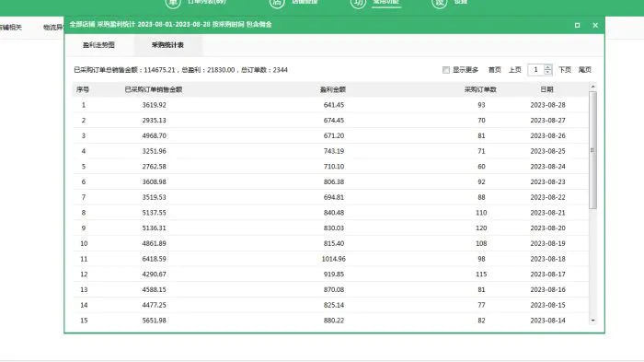Image resolution: width=644 pixels, height=362 pixels.
Task: Jump to last page with 尾页
Action: tap(585, 70)
